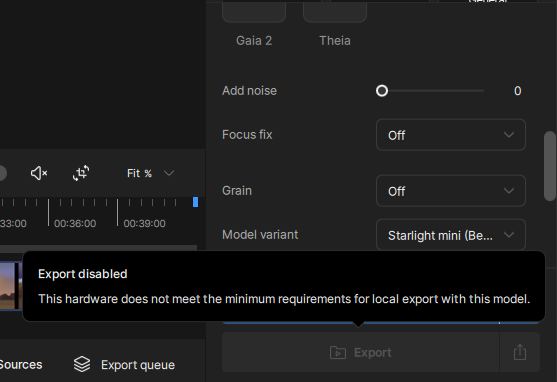Click the Focus fix label
Screen dimensions: 557x382
coord(247,135)
